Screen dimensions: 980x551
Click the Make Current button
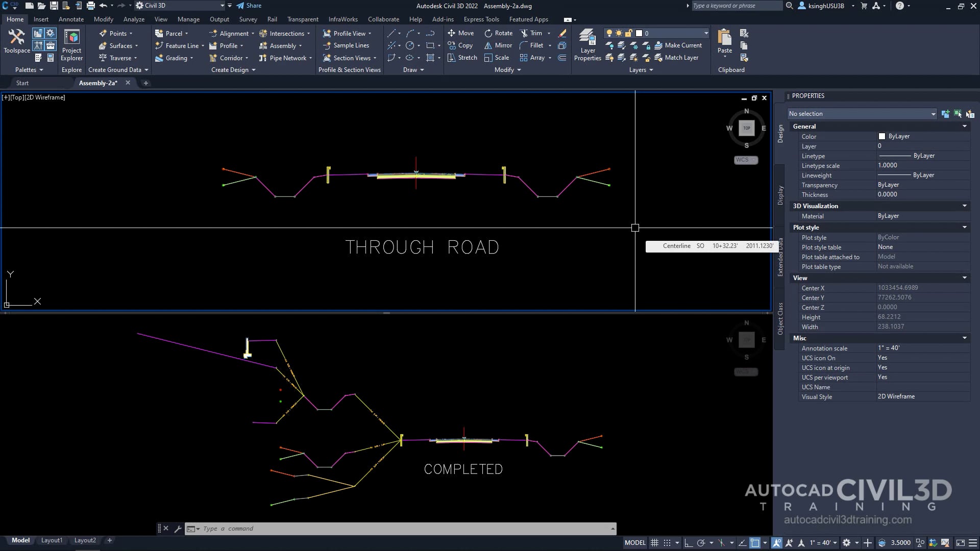pos(679,45)
